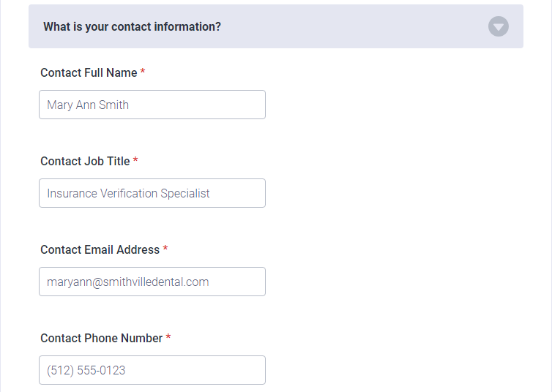Click the 'What is your contact information?' heading

click(132, 27)
